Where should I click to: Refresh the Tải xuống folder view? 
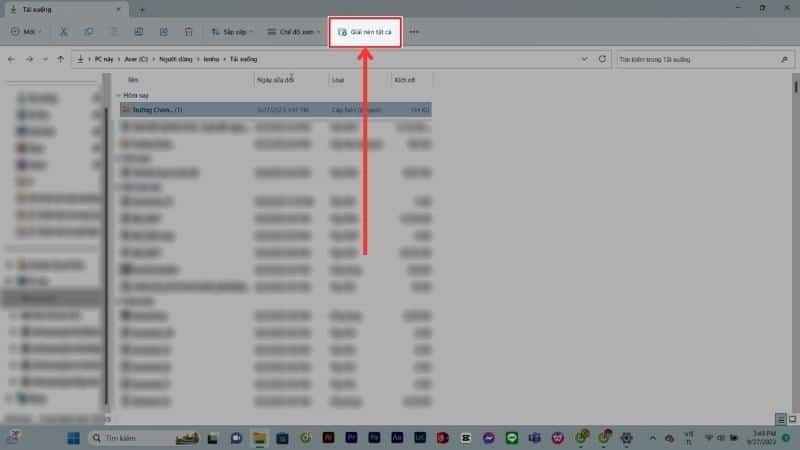coord(602,59)
